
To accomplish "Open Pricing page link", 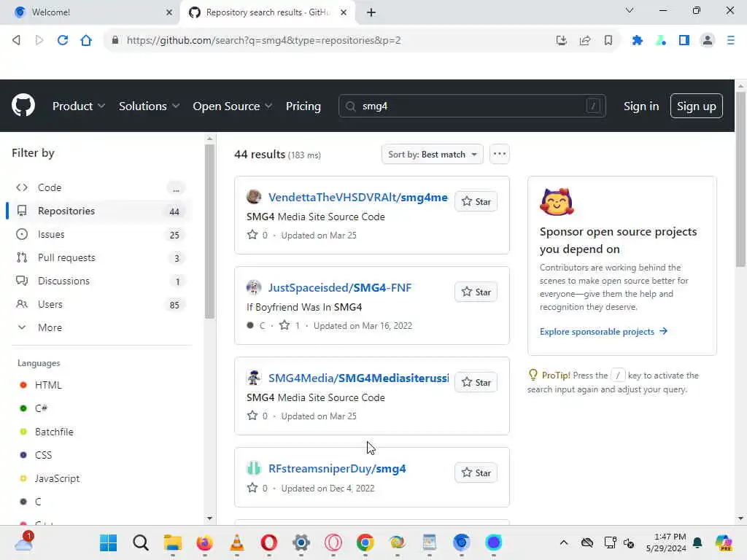I will click(303, 106).
